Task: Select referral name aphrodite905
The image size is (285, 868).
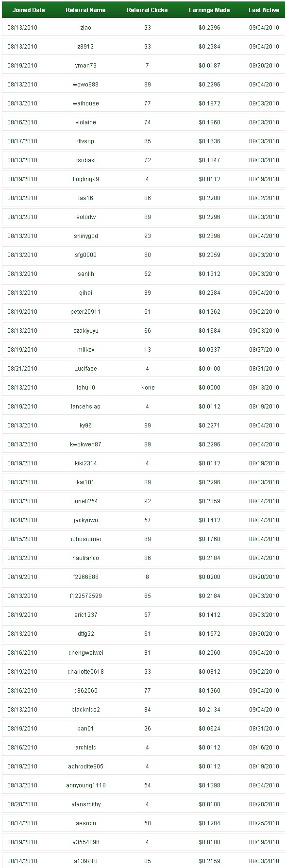Action: click(x=85, y=766)
